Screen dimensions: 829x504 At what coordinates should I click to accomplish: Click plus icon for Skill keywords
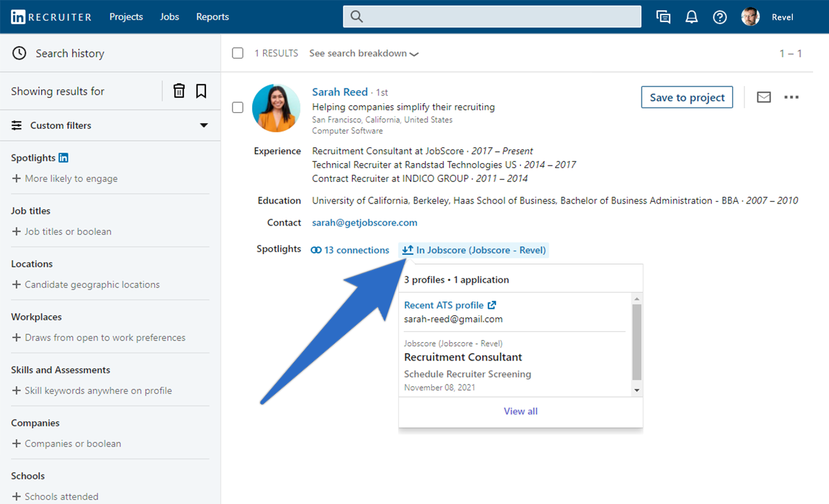[16, 390]
